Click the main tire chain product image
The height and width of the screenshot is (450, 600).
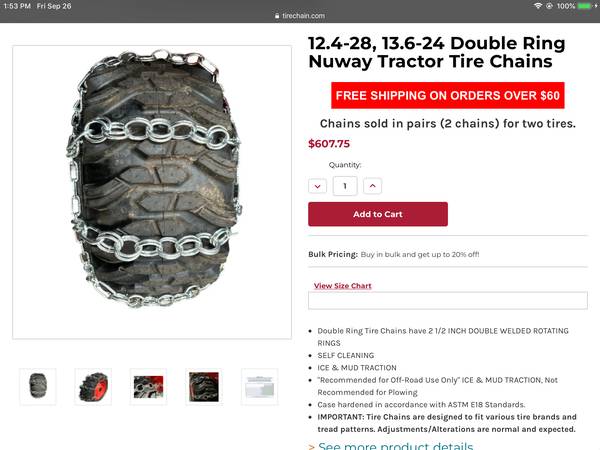pyautogui.click(x=152, y=192)
